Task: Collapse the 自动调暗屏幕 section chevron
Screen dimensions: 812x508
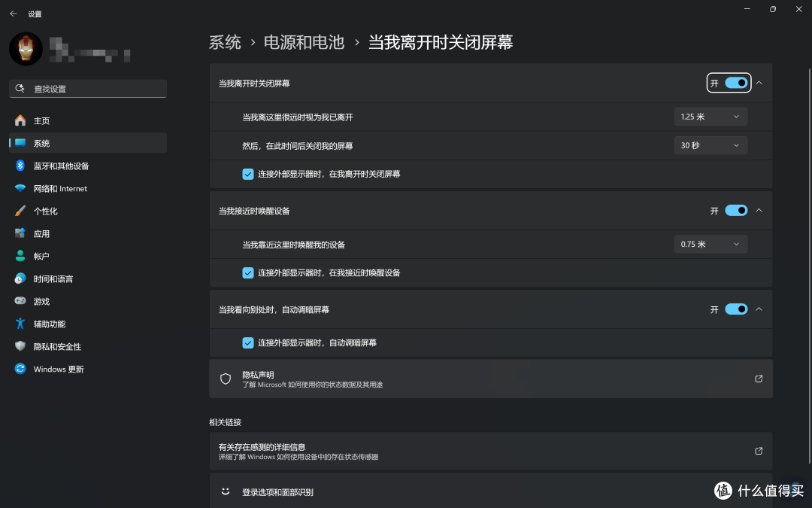Action: click(759, 309)
